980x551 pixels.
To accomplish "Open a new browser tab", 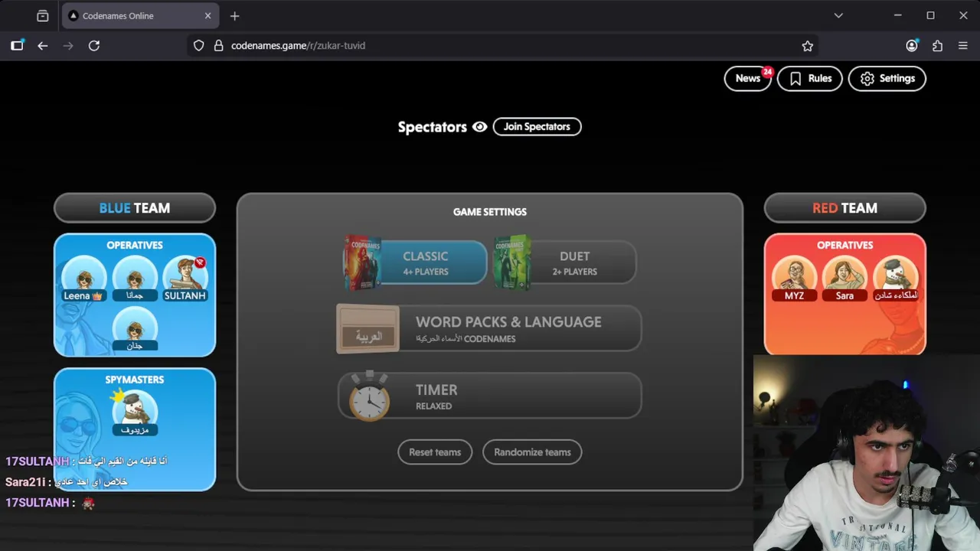I will tap(234, 15).
